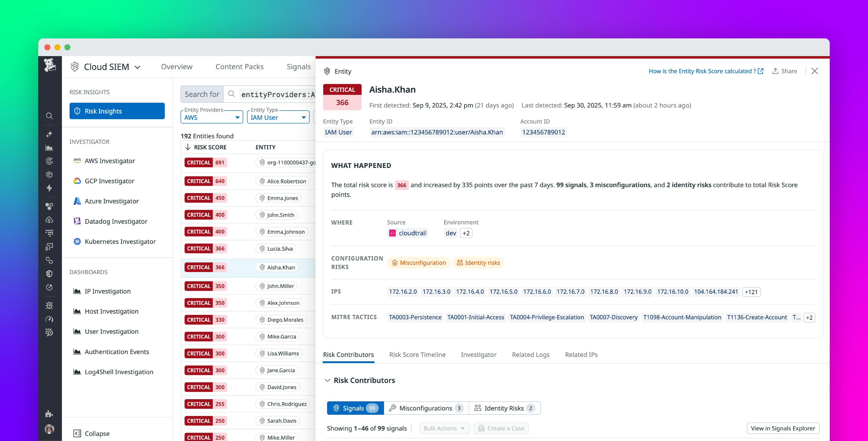Image resolution: width=868 pixels, height=441 pixels.
Task: Open the Entity Providers AWS dropdown
Action: point(212,117)
